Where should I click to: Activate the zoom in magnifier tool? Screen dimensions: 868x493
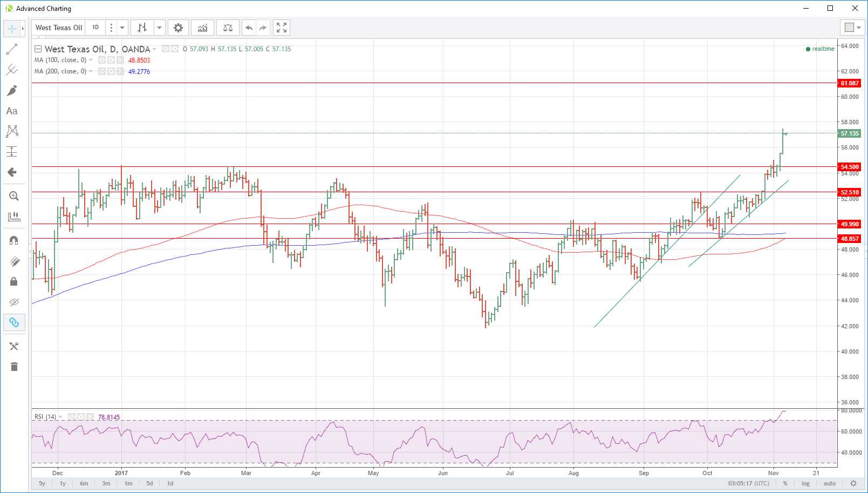[x=14, y=196]
